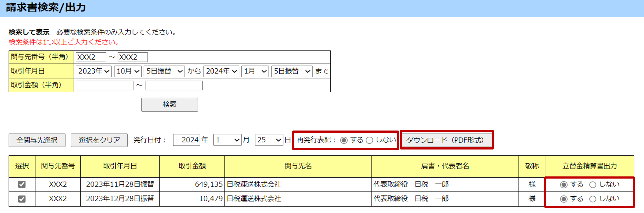Image resolution: width=644 pixels, height=213 pixels.
Task: Choose する for 10,479 row 立替金精算書出力
Action: (563, 199)
